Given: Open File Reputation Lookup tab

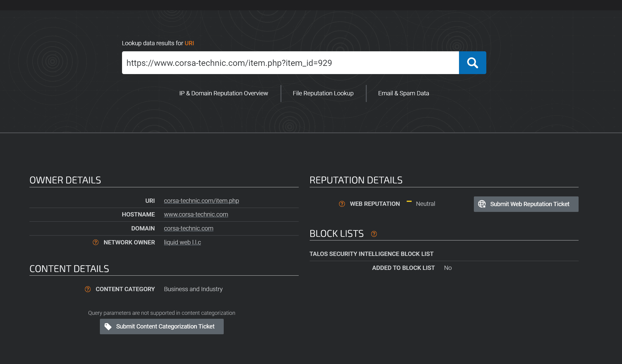Looking at the screenshot, I should pos(323,93).
